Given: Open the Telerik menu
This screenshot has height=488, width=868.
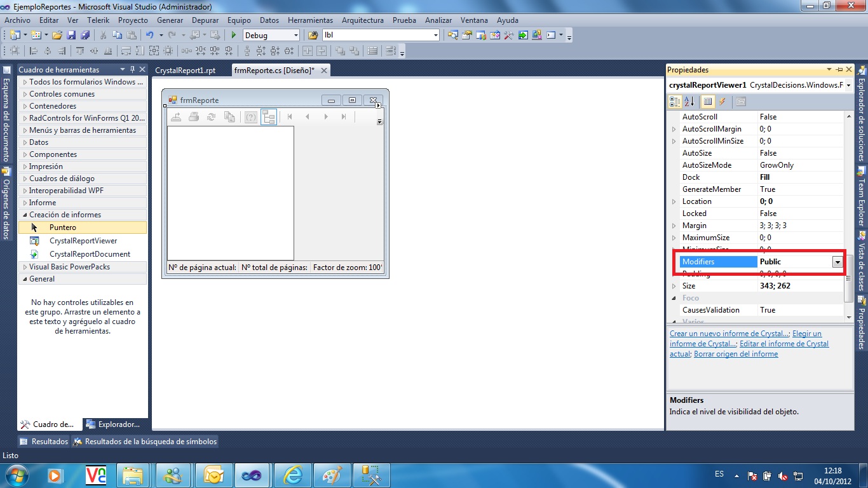Looking at the screenshot, I should click(x=98, y=20).
